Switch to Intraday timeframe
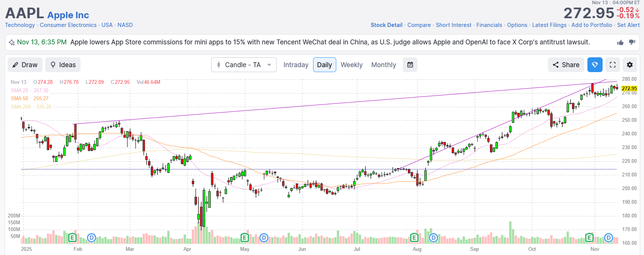The height and width of the screenshot is (255, 644). (296, 65)
